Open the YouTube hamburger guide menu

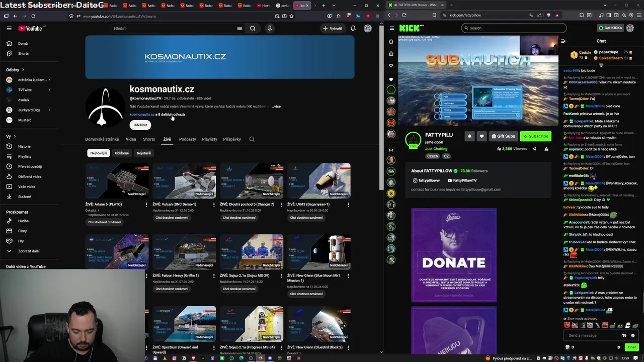point(9,28)
